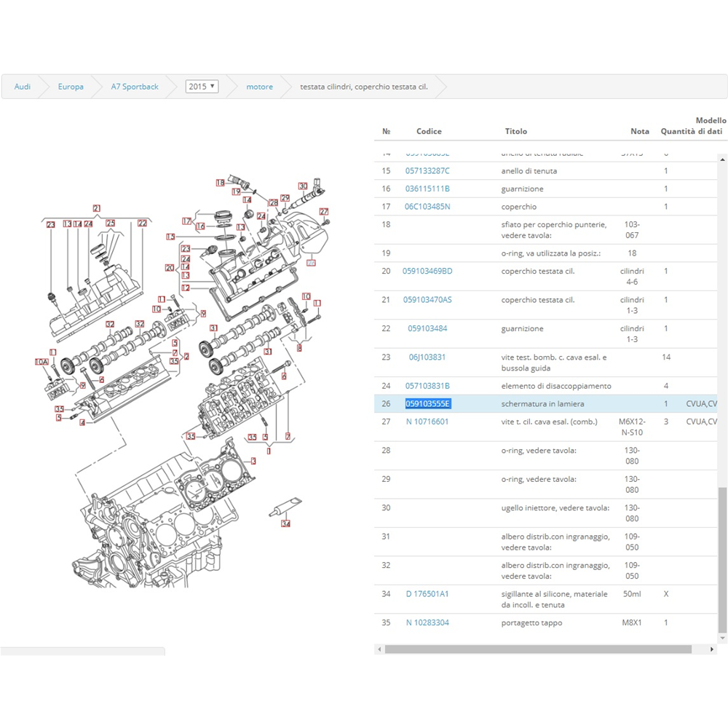Open part code D 176501A1

(x=427, y=594)
